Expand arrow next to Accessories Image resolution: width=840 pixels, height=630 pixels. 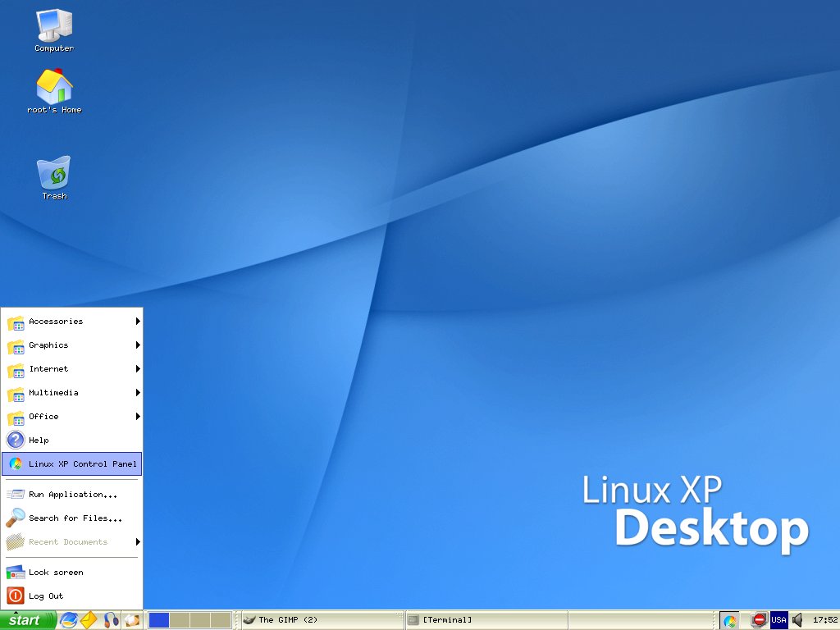coord(138,322)
